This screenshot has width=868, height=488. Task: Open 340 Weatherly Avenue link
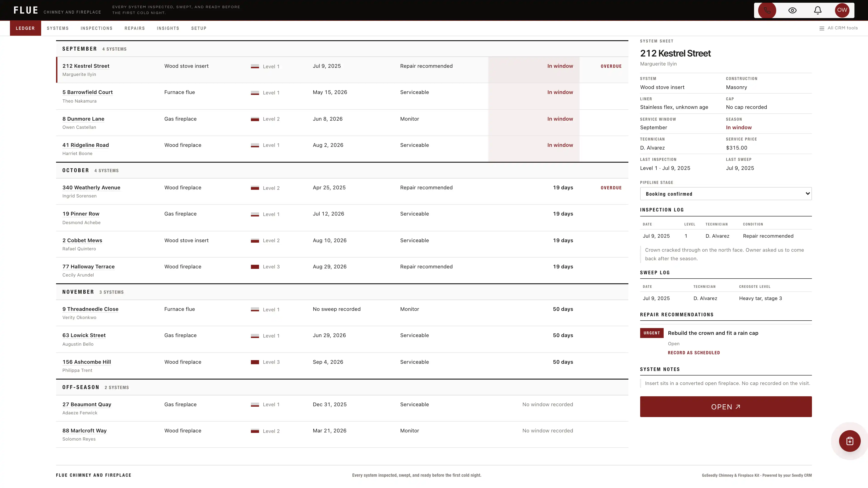[x=91, y=188]
